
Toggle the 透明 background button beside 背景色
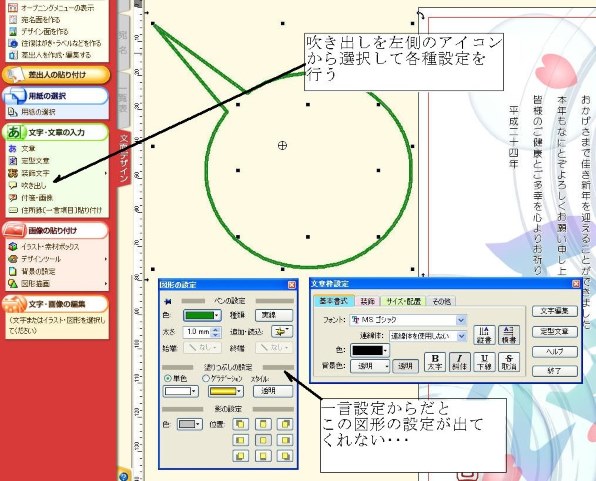[405, 366]
